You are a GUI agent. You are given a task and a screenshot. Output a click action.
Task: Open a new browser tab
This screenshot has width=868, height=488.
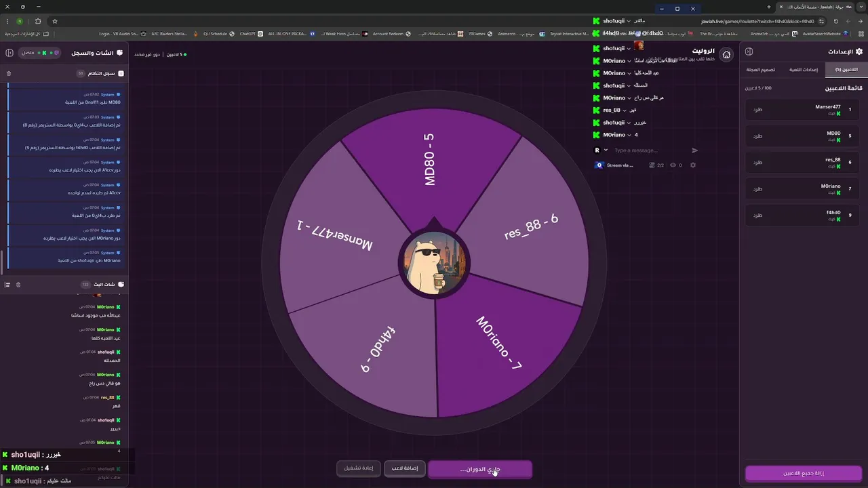(x=769, y=7)
